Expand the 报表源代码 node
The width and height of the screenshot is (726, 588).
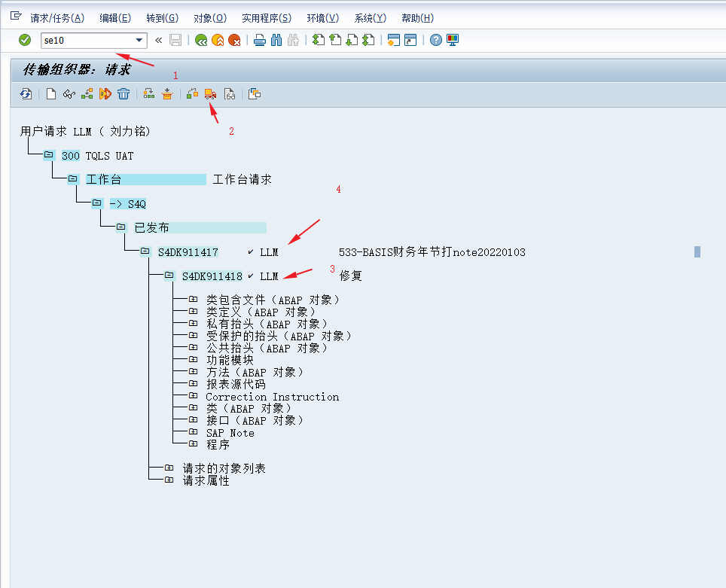pyautogui.click(x=194, y=384)
